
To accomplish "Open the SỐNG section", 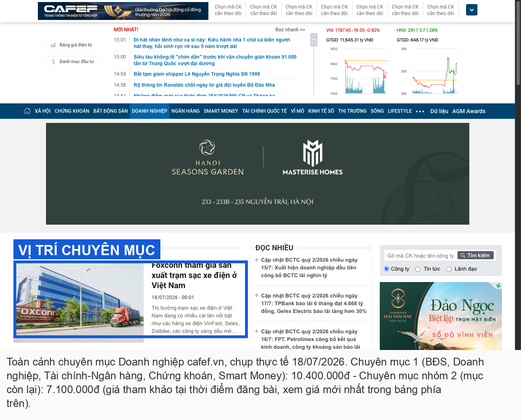I will 377,111.
